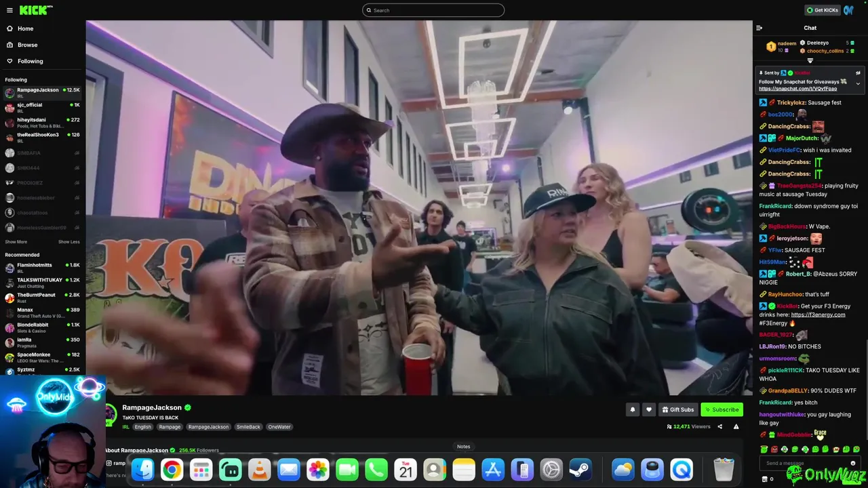Screen dimensions: 868x488
Task: Open Google Chrome from the dock
Action: [x=172, y=469]
